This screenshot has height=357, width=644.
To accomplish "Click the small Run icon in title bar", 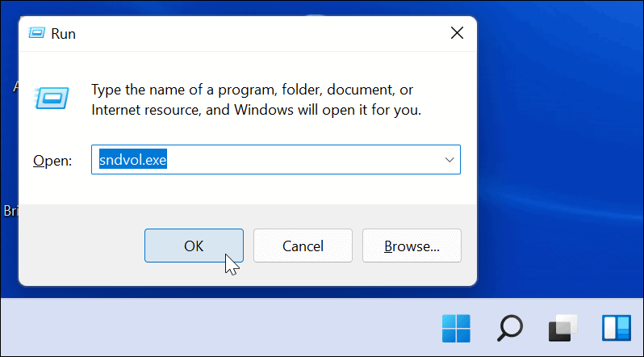I will coord(37,34).
